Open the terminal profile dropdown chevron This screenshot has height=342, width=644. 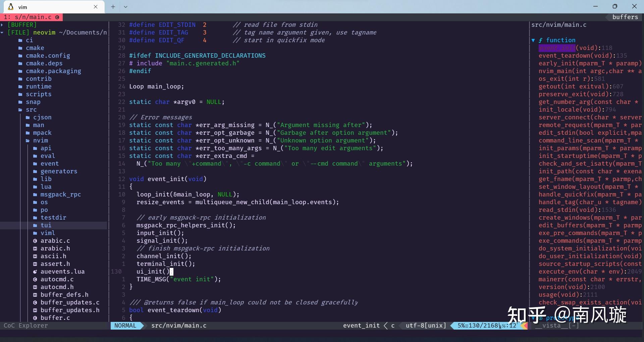pyautogui.click(x=125, y=7)
